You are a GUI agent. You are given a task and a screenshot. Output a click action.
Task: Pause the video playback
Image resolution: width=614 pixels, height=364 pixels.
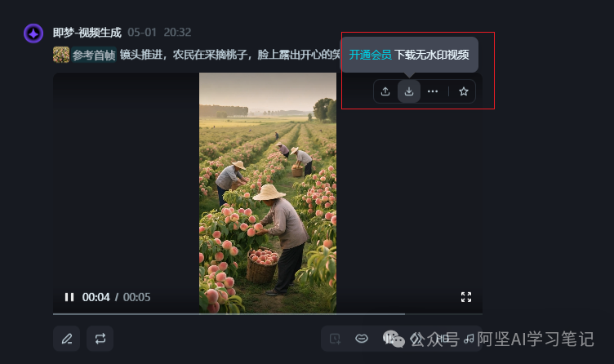69,297
